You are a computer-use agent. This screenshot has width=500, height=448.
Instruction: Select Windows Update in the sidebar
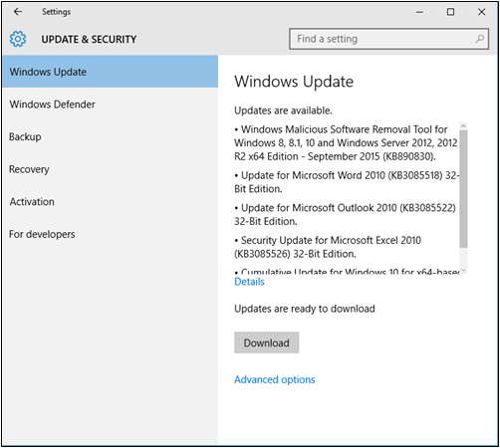[110, 72]
